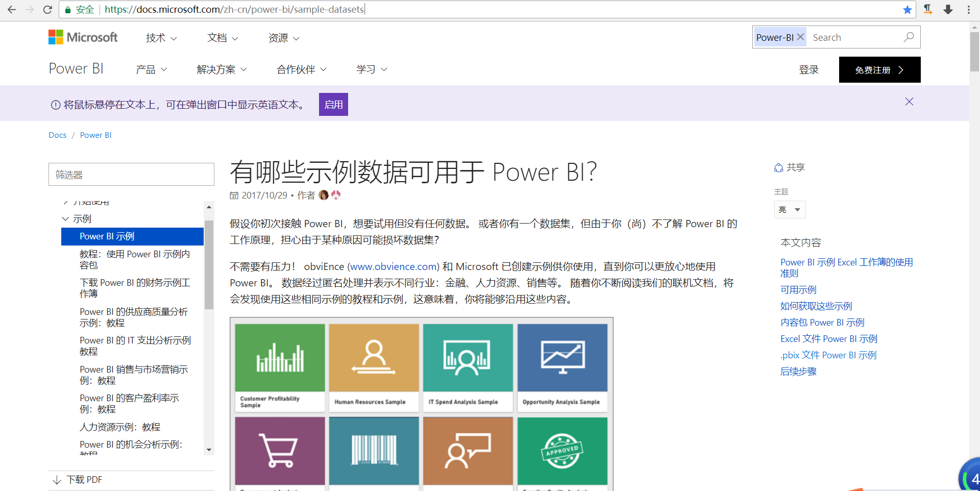Click the sidebar scrollbar down arrow
The height and width of the screenshot is (491, 980).
click(209, 450)
